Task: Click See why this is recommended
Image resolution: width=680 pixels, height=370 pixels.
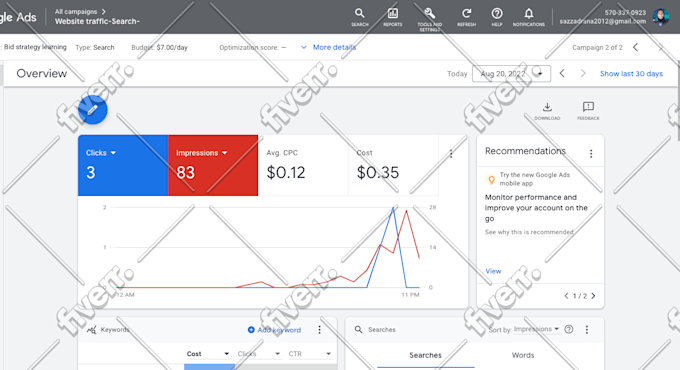Action: (529, 232)
